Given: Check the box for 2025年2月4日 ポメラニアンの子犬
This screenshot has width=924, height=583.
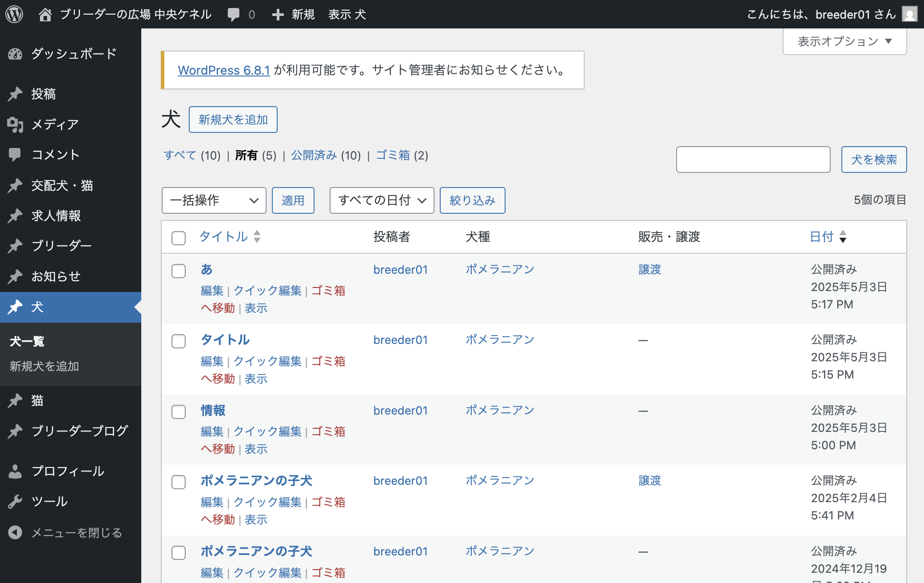Looking at the screenshot, I should pyautogui.click(x=179, y=482).
